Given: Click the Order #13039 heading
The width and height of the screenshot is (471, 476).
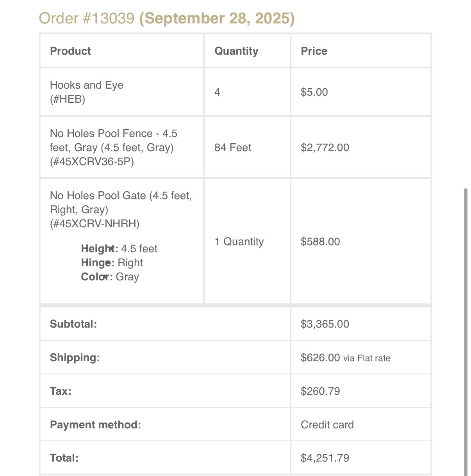Looking at the screenshot, I should point(86,18).
